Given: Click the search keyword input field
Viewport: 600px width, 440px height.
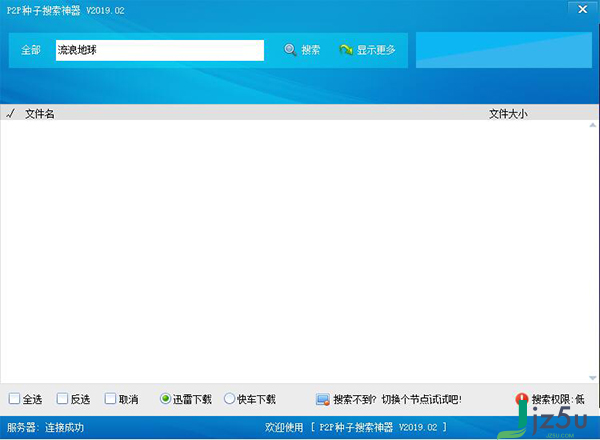Looking at the screenshot, I should 160,50.
